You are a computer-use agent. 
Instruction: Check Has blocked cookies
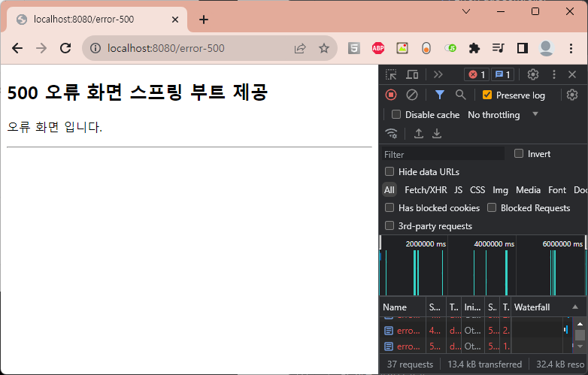click(389, 207)
